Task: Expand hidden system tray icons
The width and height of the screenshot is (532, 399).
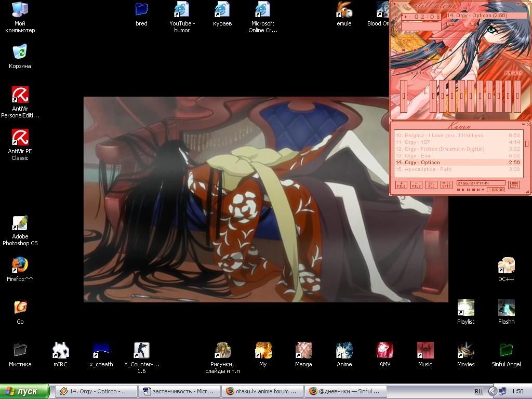Action: (493, 391)
